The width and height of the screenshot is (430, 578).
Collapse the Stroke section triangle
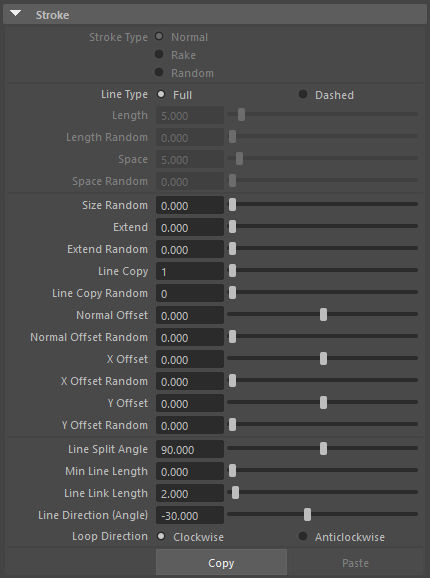pyautogui.click(x=15, y=14)
